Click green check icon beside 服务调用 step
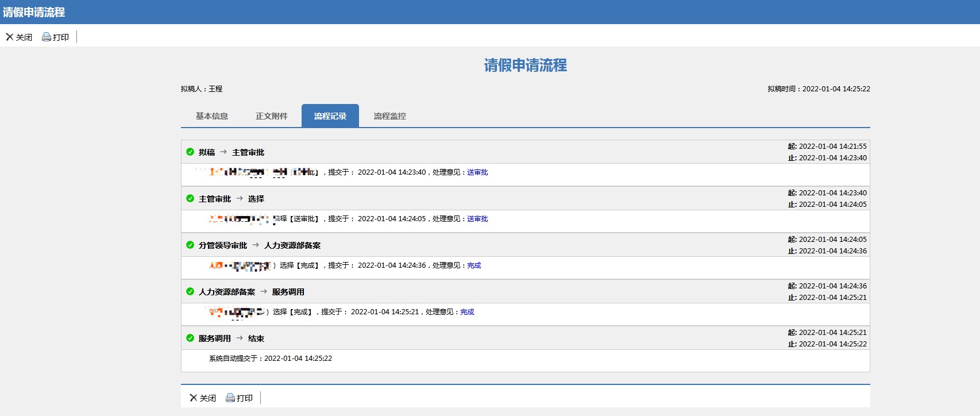 coord(190,338)
